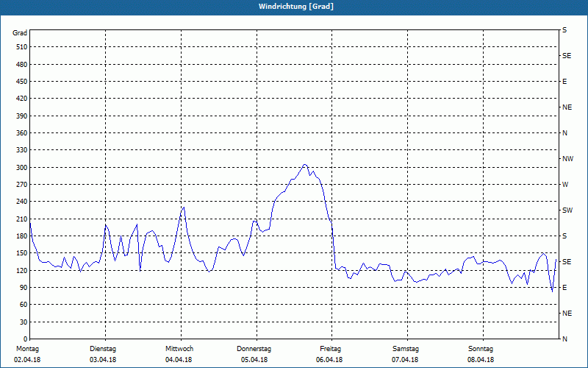Click the 'N' compass label beside 360
This screenshot has width=588, height=368.
564,133
